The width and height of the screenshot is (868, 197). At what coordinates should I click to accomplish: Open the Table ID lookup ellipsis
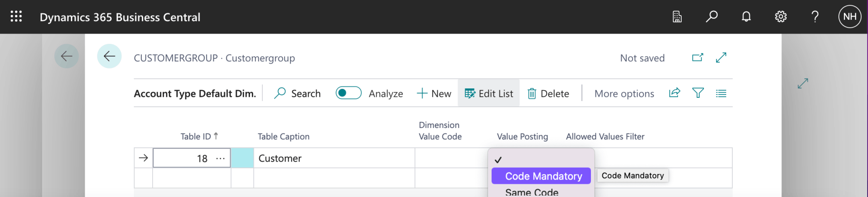(220, 158)
